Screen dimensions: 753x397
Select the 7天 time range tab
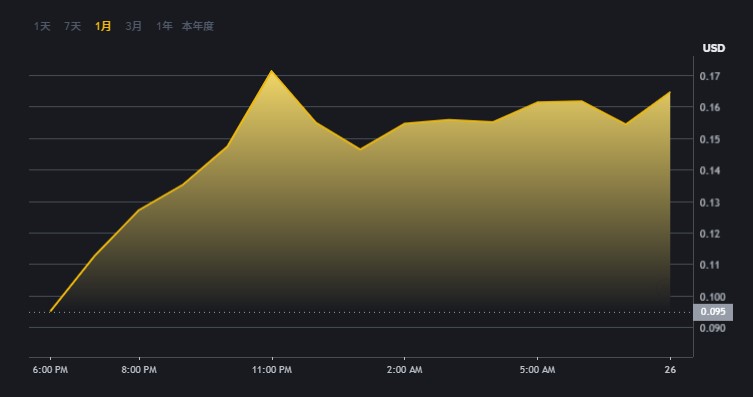coord(73,26)
